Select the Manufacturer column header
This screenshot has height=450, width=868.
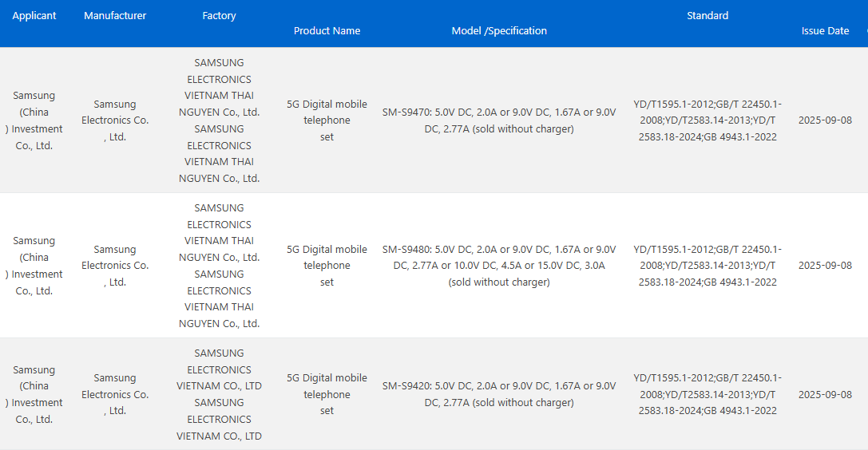[x=115, y=16]
